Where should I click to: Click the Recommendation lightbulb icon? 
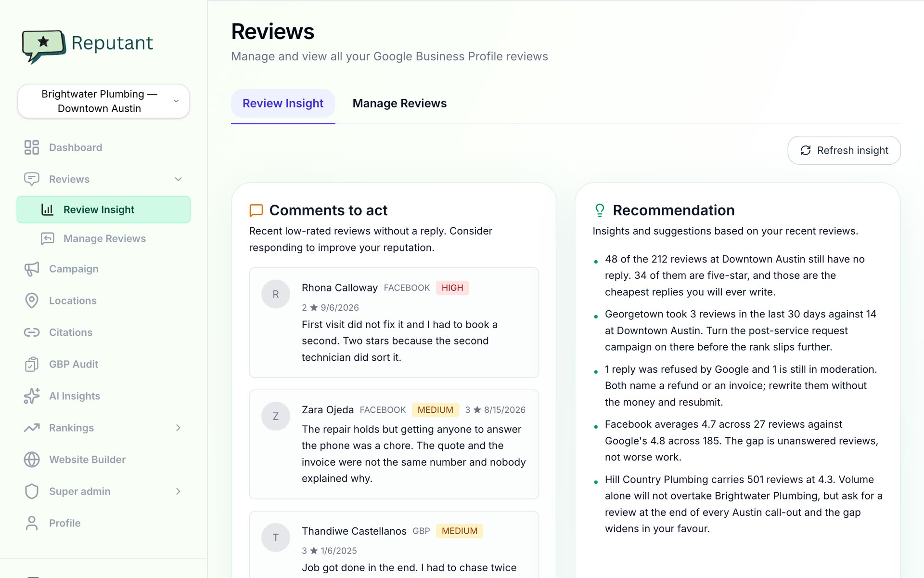coord(600,210)
